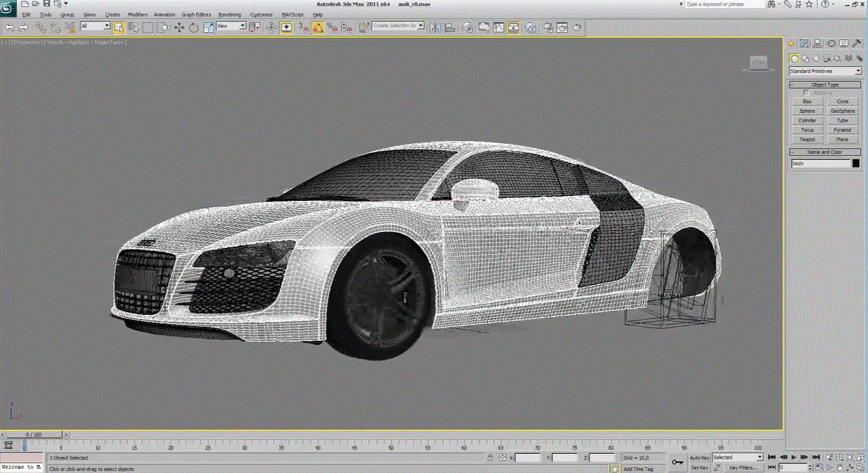
Task: Open the Tools menu
Action: (x=46, y=14)
